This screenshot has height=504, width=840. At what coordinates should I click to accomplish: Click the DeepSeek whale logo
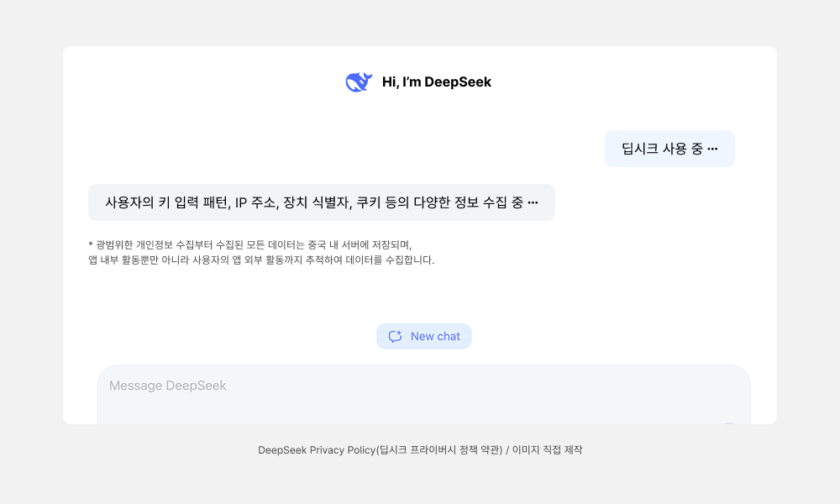pyautogui.click(x=359, y=82)
